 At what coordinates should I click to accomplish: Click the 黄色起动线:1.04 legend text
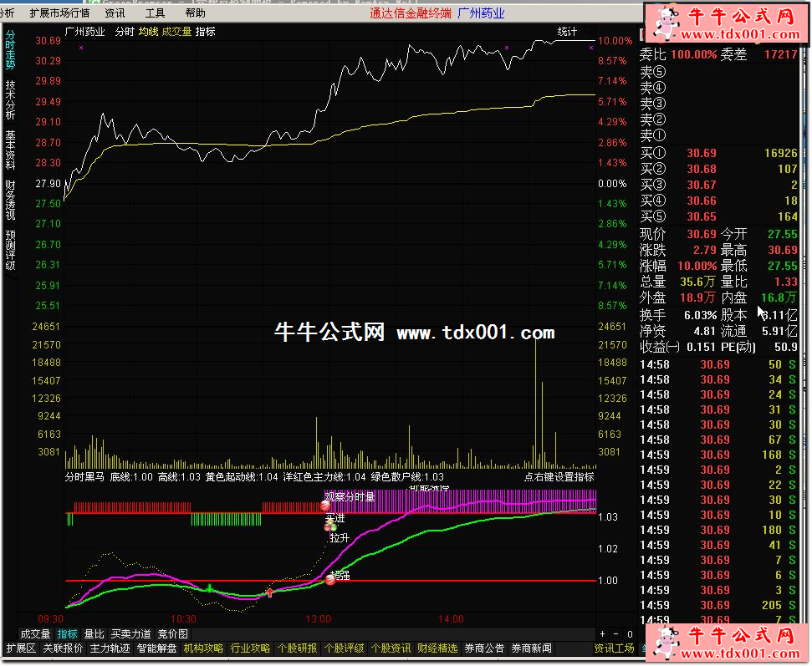pos(242,477)
